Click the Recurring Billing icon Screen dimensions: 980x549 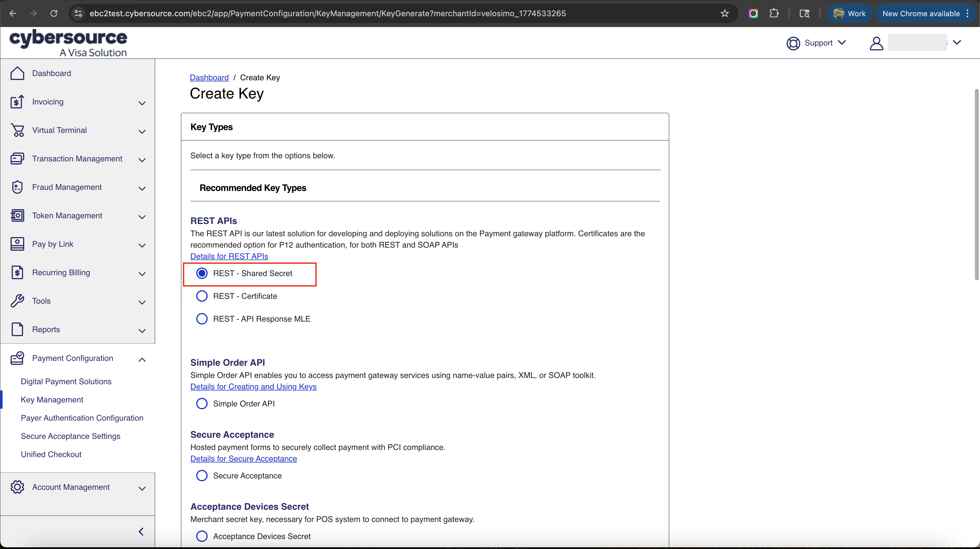(17, 273)
